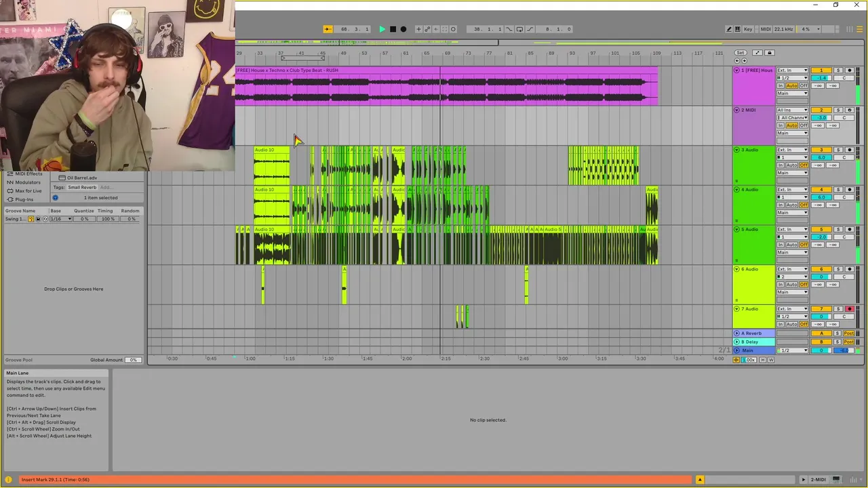Collapse track 1 [FREE] Hous fold arrow
The height and width of the screenshot is (488, 868).
(x=737, y=70)
